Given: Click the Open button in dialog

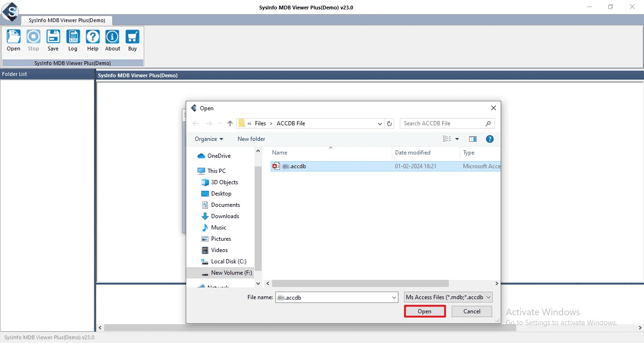Looking at the screenshot, I should [425, 311].
